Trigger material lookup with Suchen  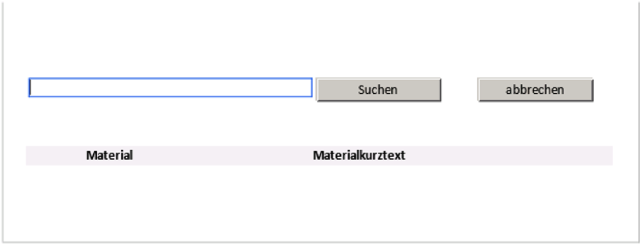(x=378, y=89)
